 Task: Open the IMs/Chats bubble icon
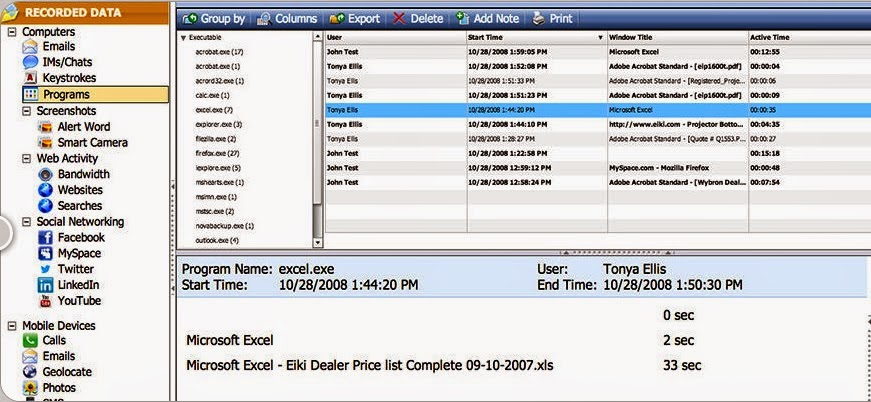pos(30,62)
